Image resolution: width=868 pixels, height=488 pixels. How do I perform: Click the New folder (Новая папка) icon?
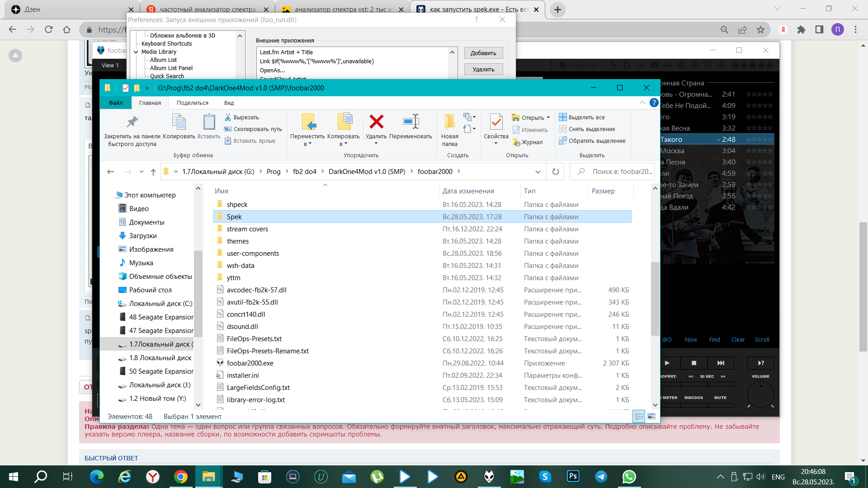click(449, 122)
